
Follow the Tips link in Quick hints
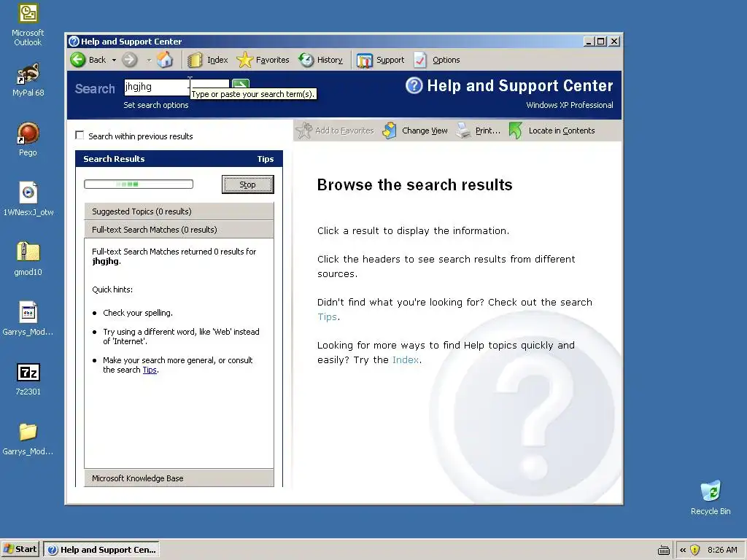[150, 370]
